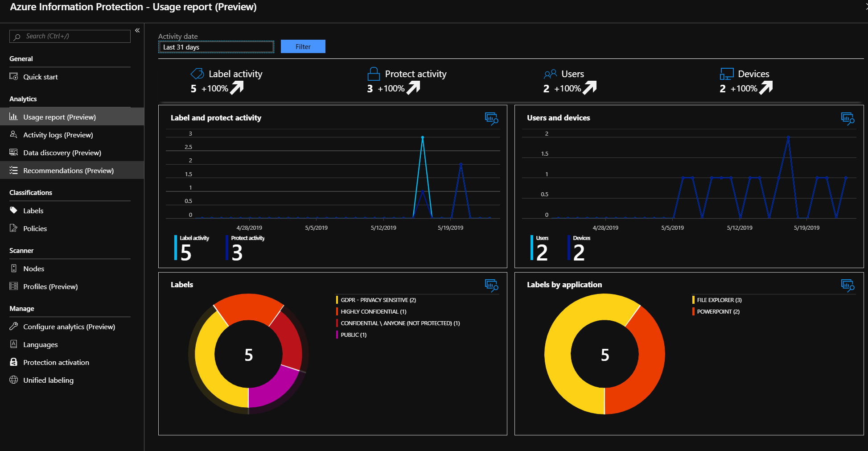The width and height of the screenshot is (868, 451).
Task: Open log query icon on Users and devices
Action: (x=847, y=119)
